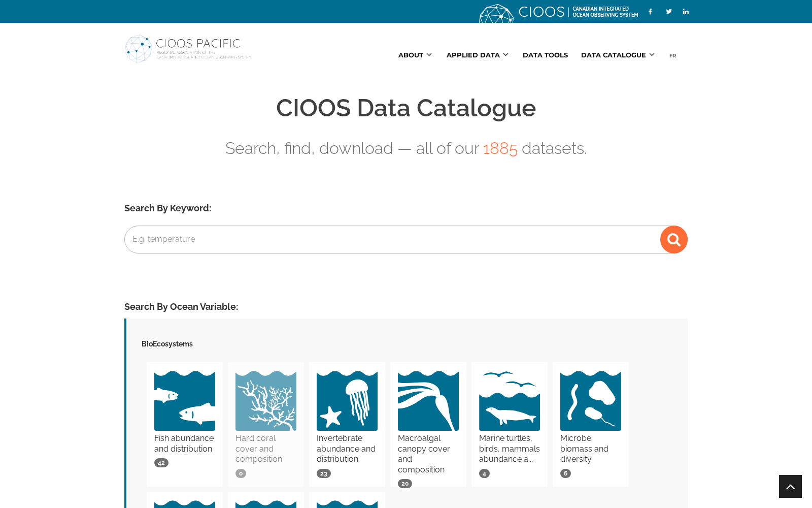Open the Data Tools page
Viewport: 812px width, 508px height.
[545, 55]
